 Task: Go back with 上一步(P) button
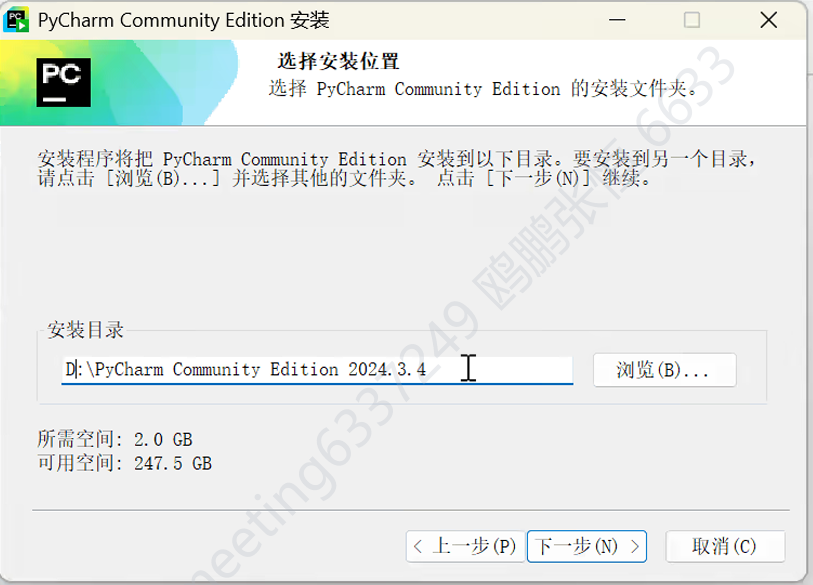[x=466, y=546]
